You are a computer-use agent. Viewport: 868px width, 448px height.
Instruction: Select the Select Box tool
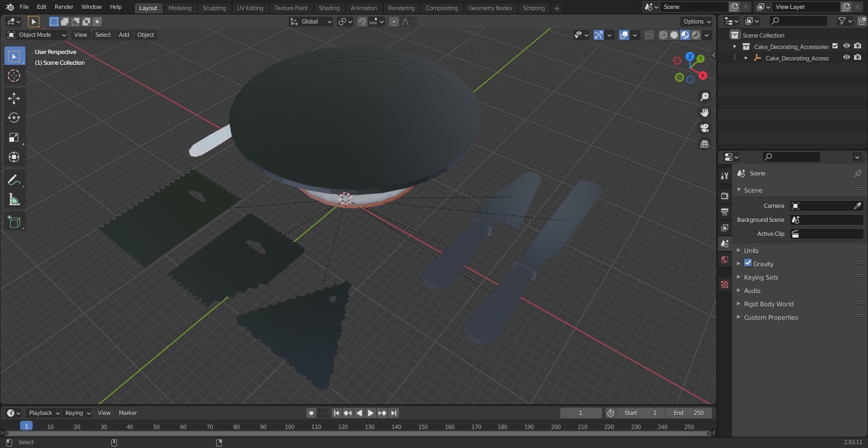click(x=14, y=56)
